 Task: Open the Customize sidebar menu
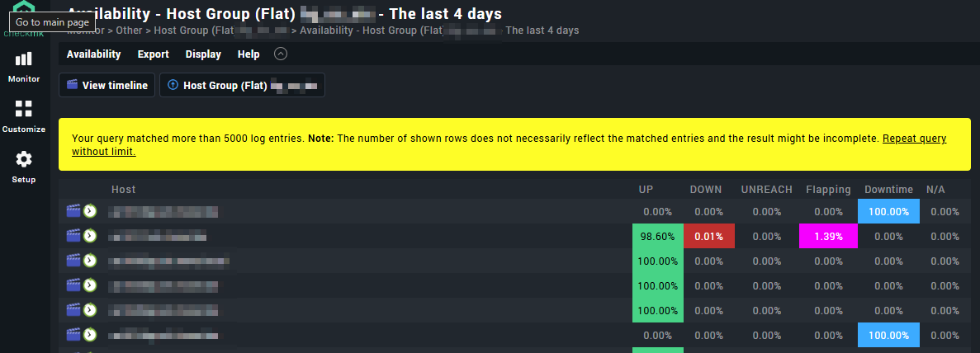24,116
